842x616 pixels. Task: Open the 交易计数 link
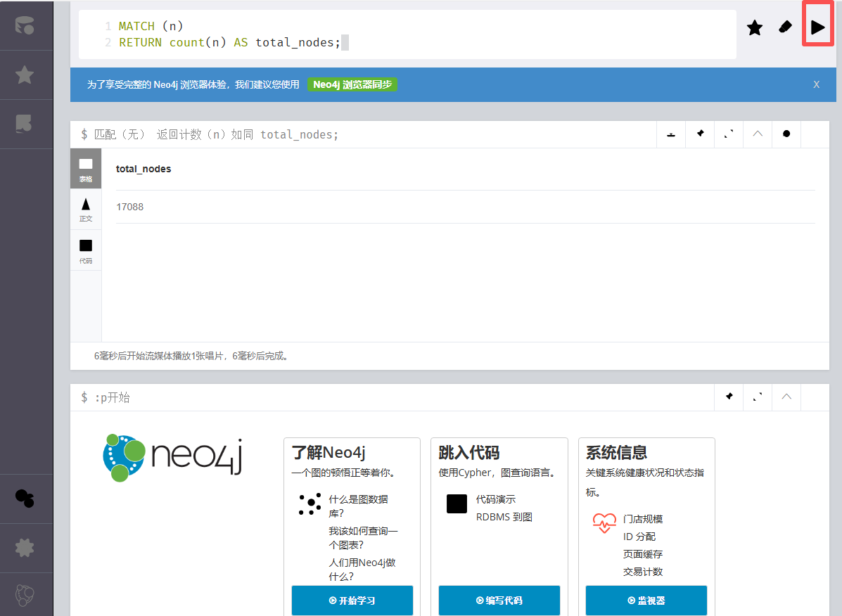click(x=643, y=572)
